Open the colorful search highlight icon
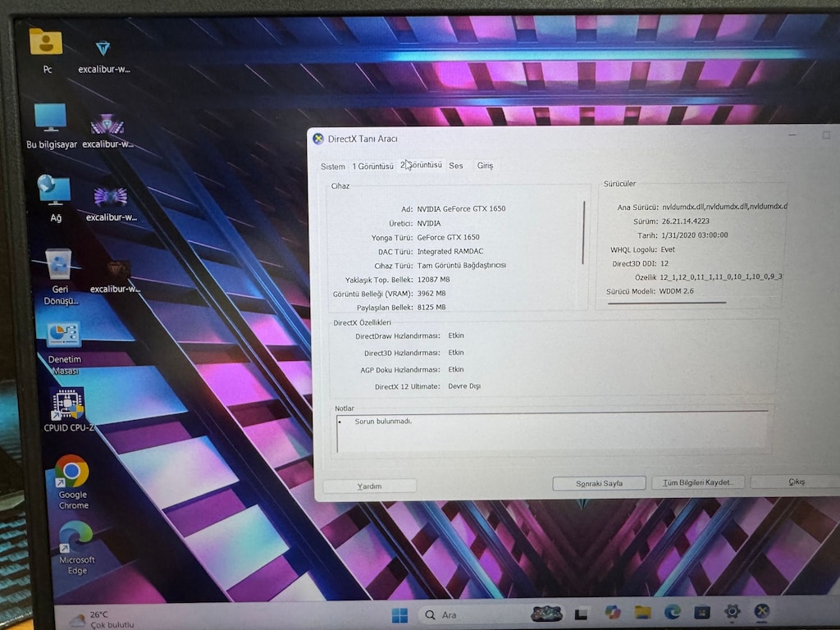This screenshot has width=840, height=630. point(546,614)
